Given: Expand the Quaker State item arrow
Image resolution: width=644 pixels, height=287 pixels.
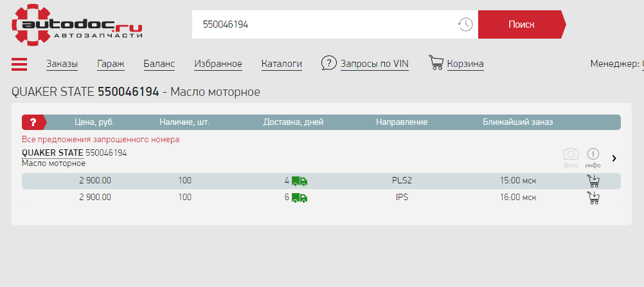Looking at the screenshot, I should pyautogui.click(x=614, y=158).
